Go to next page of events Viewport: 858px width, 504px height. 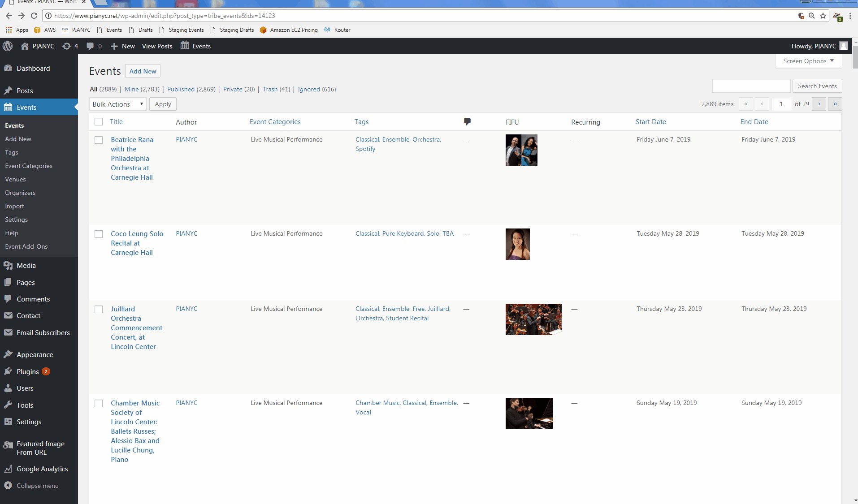pyautogui.click(x=819, y=104)
